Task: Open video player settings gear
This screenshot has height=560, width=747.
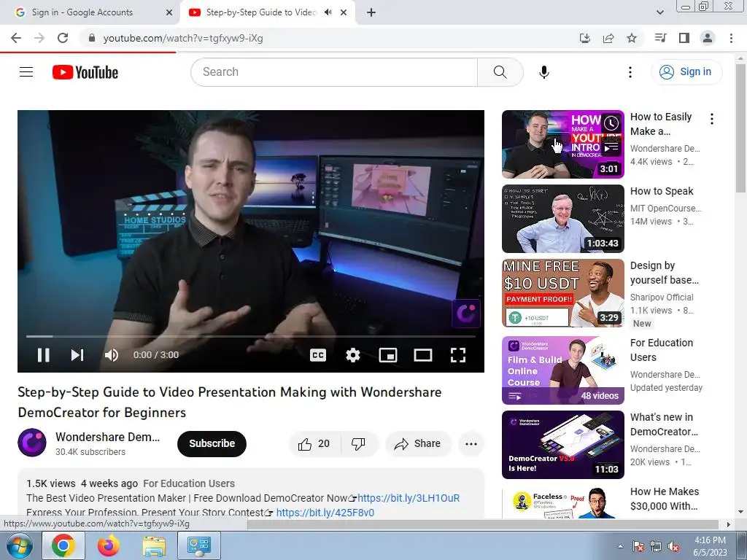Action: pyautogui.click(x=352, y=355)
